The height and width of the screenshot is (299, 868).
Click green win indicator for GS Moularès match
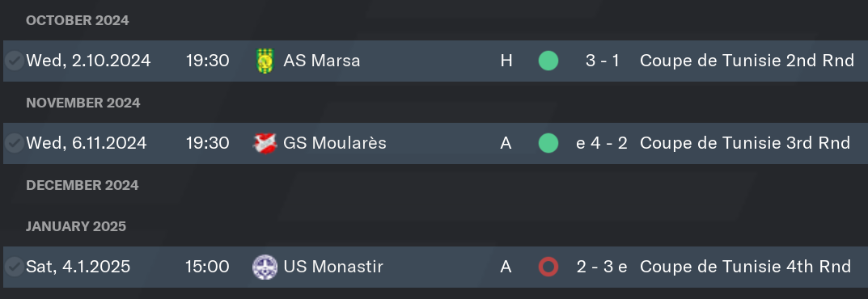(x=548, y=144)
